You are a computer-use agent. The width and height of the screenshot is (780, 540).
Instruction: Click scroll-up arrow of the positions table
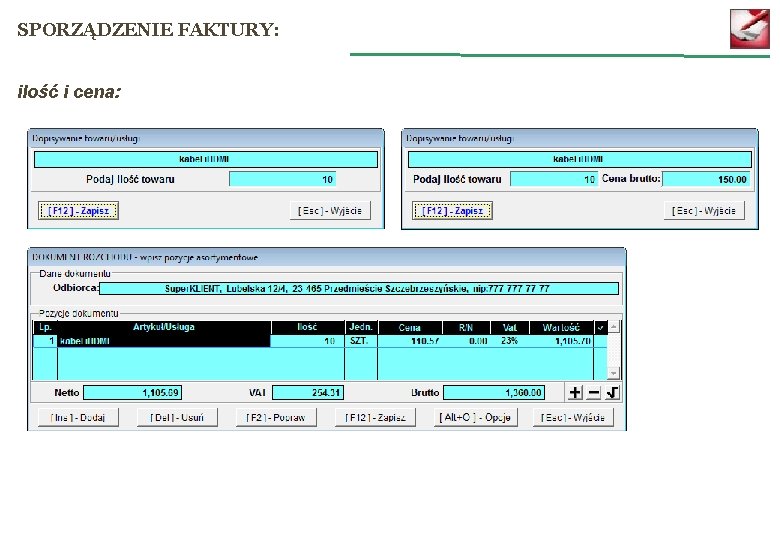point(614,327)
